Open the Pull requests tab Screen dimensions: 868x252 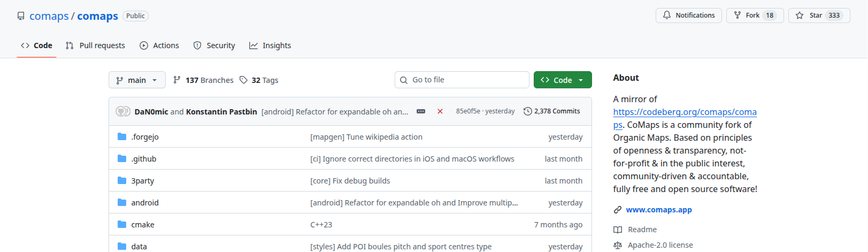pyautogui.click(x=95, y=45)
